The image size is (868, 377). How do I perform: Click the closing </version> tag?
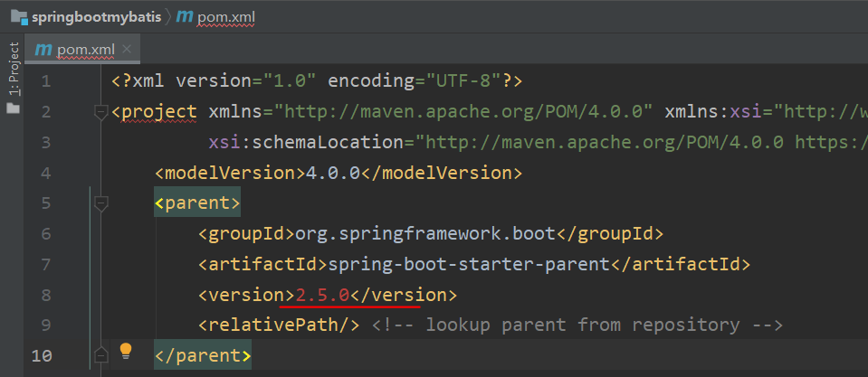click(404, 296)
